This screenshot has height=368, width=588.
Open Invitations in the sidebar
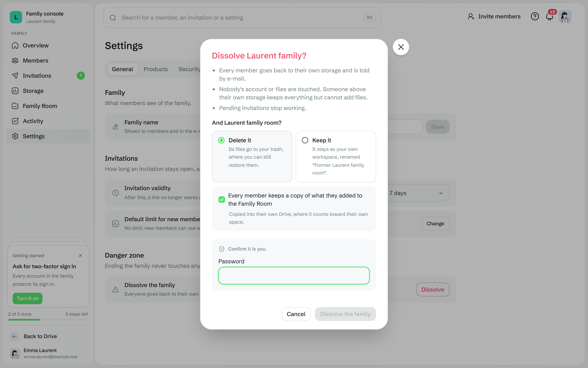point(48,76)
